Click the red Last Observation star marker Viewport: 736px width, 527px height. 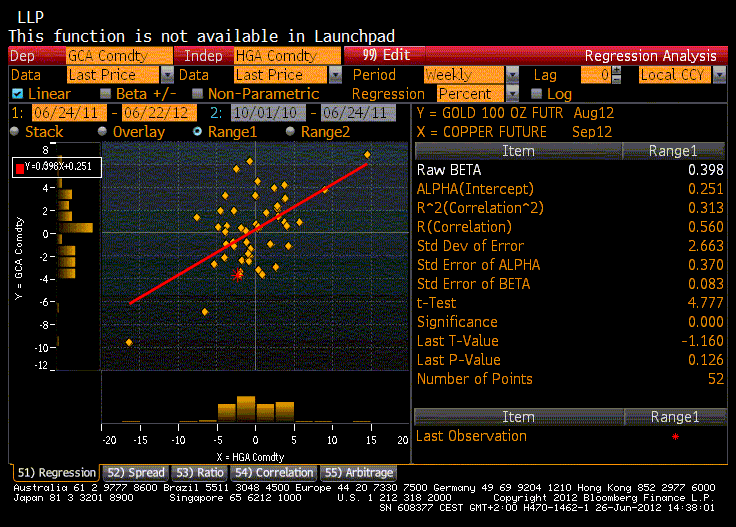pyautogui.click(x=675, y=437)
